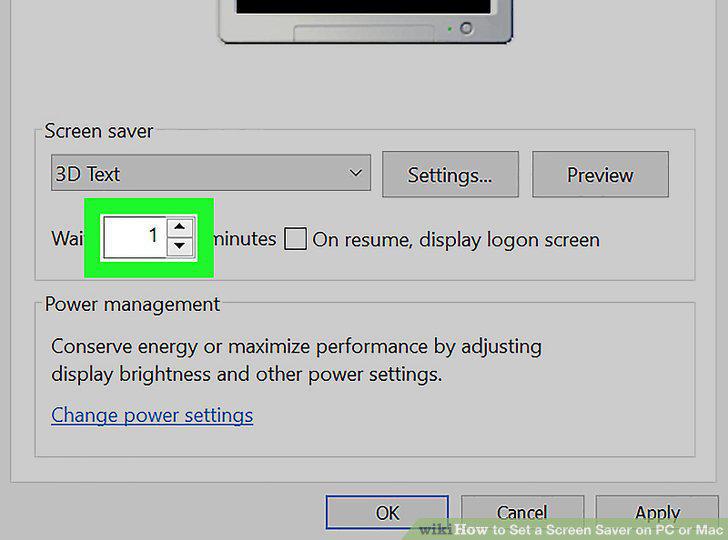Screen dimensions: 728x540
Task: Open Change power settings link
Action: 152,415
